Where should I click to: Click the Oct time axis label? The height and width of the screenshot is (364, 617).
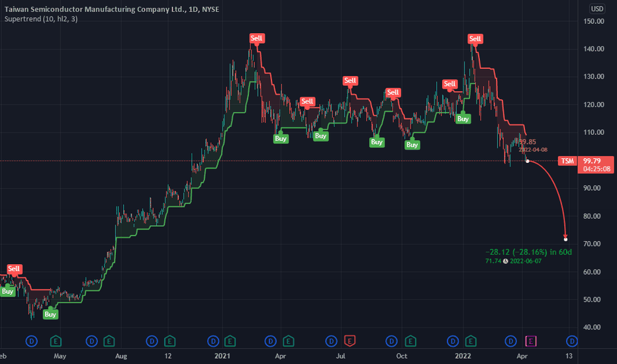401,356
